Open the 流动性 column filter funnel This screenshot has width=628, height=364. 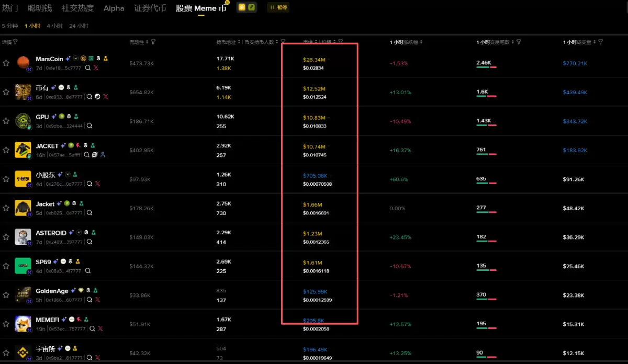(153, 42)
